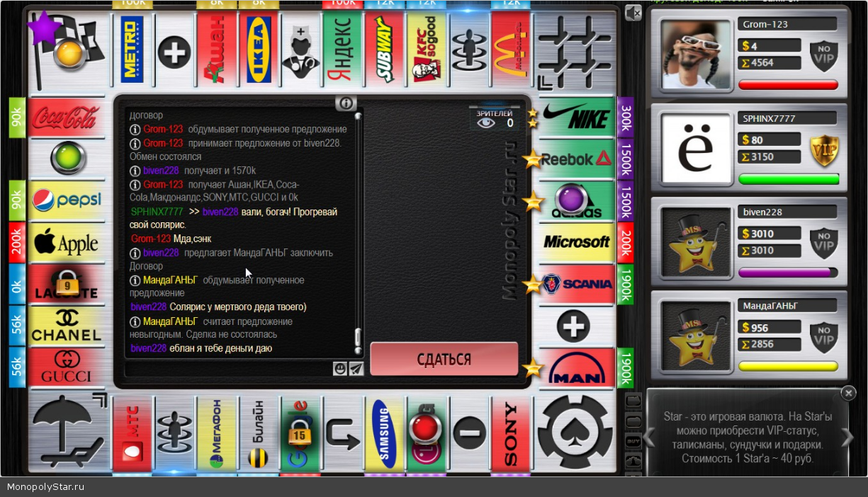Click the locked Google property cell
The width and height of the screenshot is (868, 497).
[x=300, y=434]
